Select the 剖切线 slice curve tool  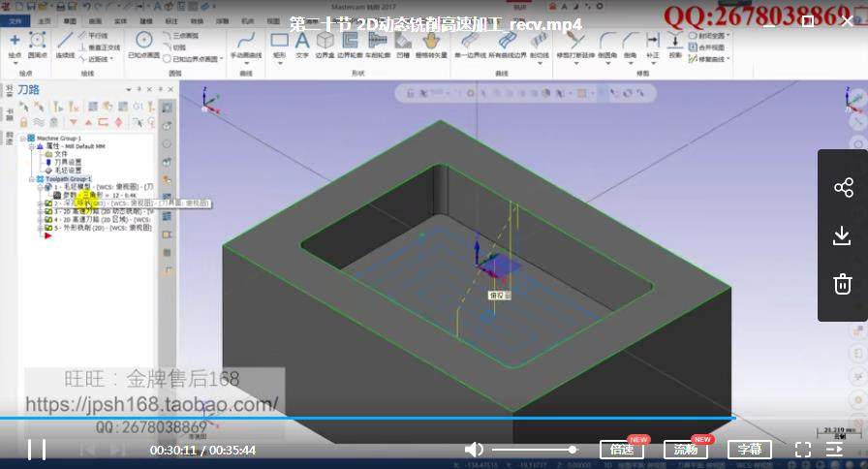(x=540, y=45)
